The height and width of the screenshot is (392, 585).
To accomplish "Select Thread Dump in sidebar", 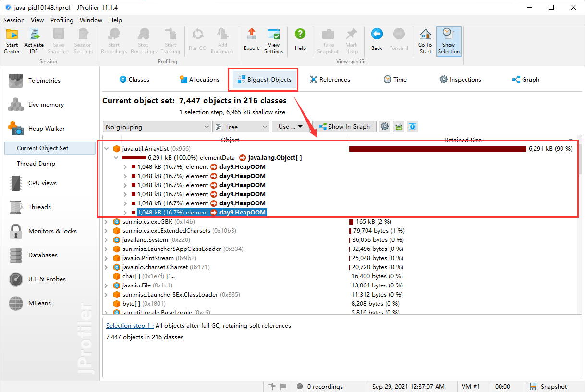I will coord(36,164).
